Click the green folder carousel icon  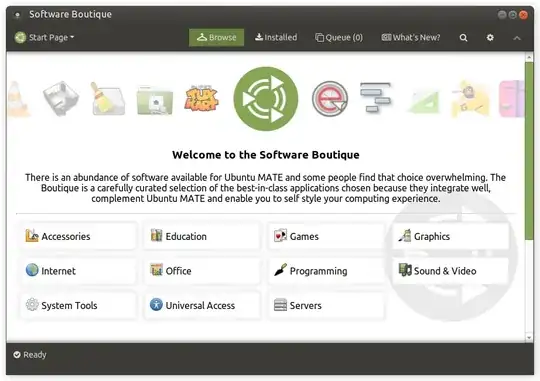(x=155, y=100)
